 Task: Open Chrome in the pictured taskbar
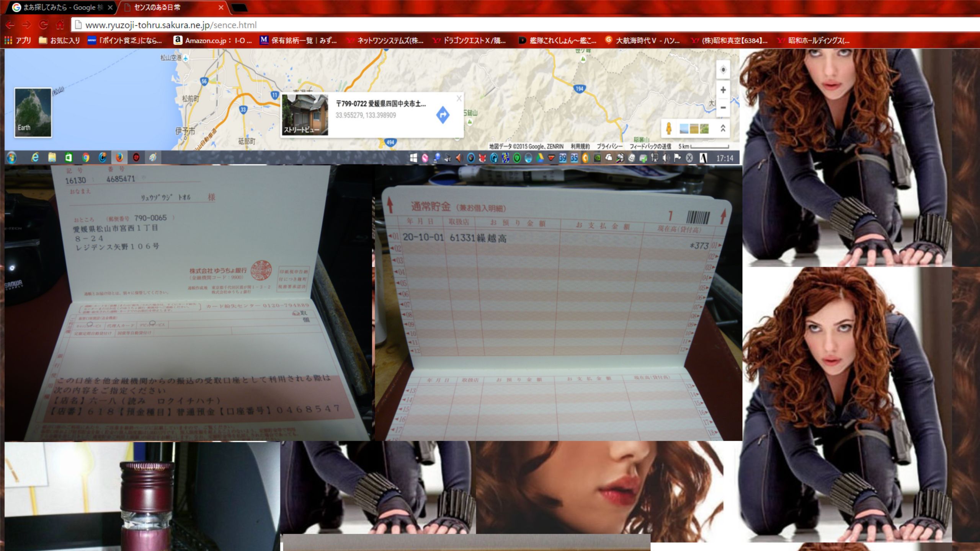[86, 157]
